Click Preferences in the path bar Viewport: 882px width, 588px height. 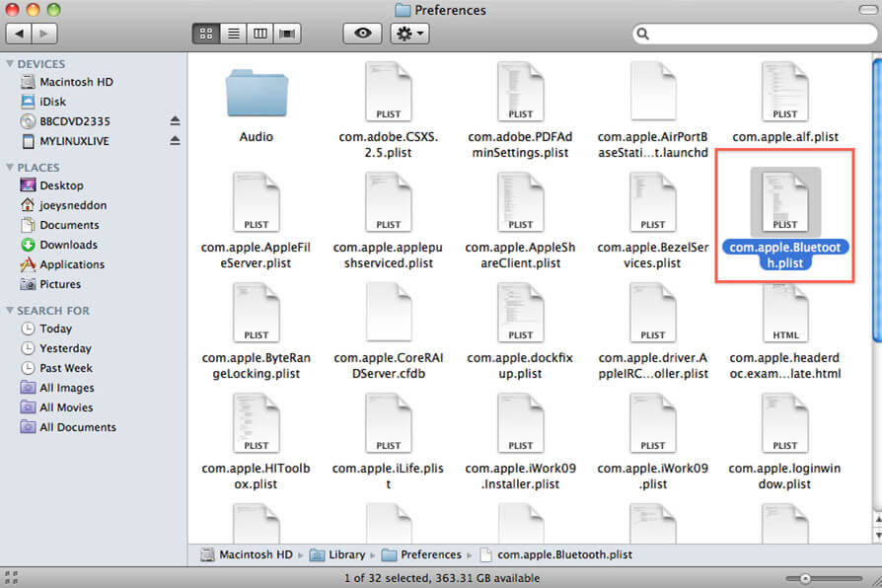pos(421,554)
